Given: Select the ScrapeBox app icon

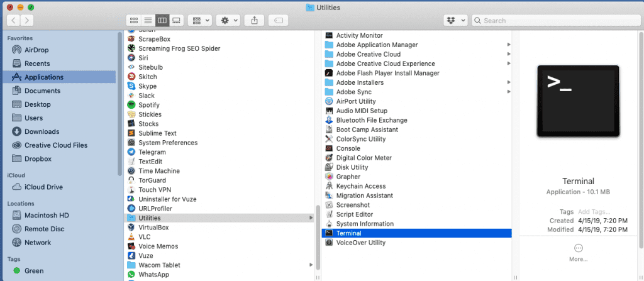Looking at the screenshot, I should pos(131,39).
